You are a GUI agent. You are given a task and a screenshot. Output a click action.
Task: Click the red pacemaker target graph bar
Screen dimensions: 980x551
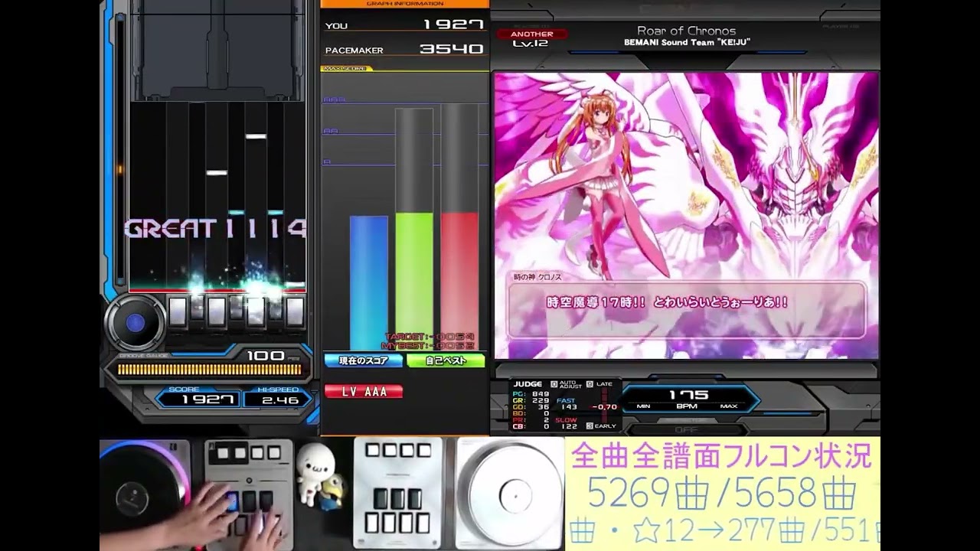459,281
